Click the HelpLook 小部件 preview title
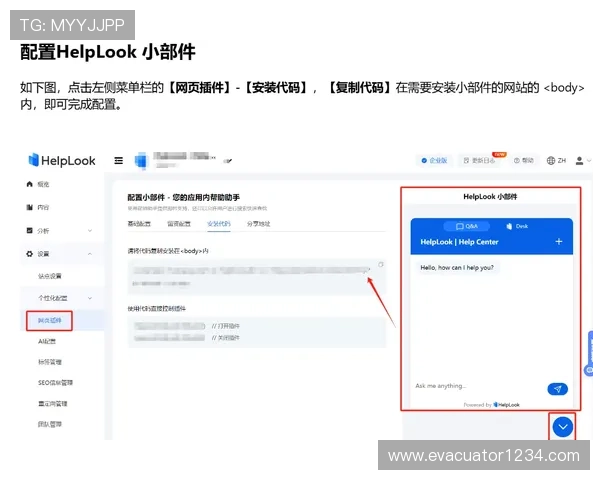This screenshot has width=600, height=480. (x=490, y=197)
